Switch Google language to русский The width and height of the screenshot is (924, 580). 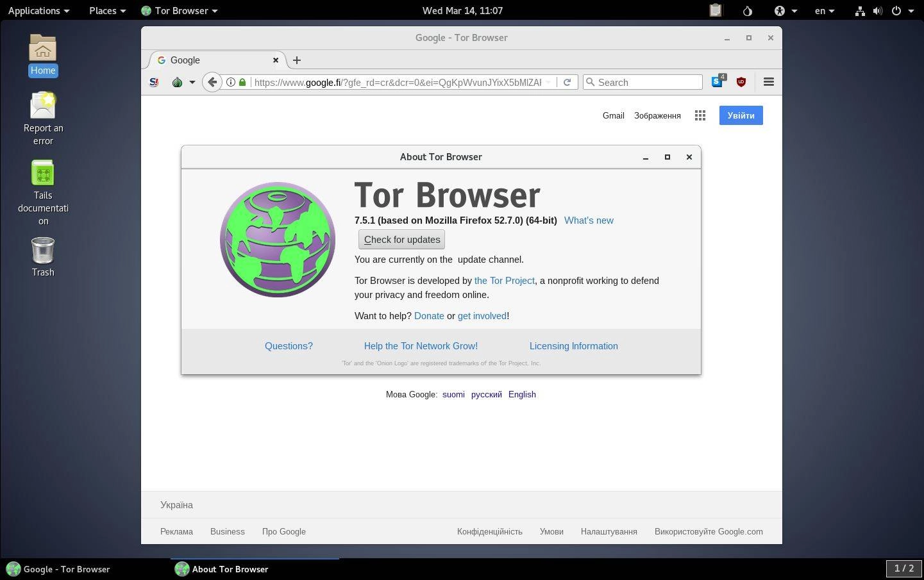tap(487, 395)
